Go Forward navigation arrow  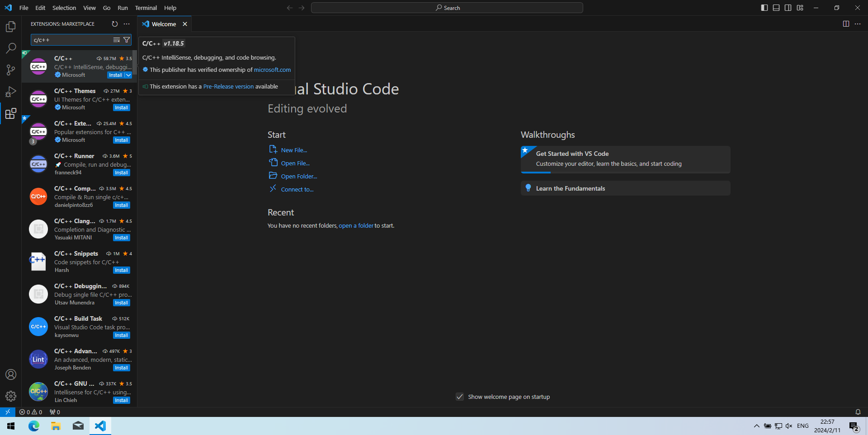point(302,8)
